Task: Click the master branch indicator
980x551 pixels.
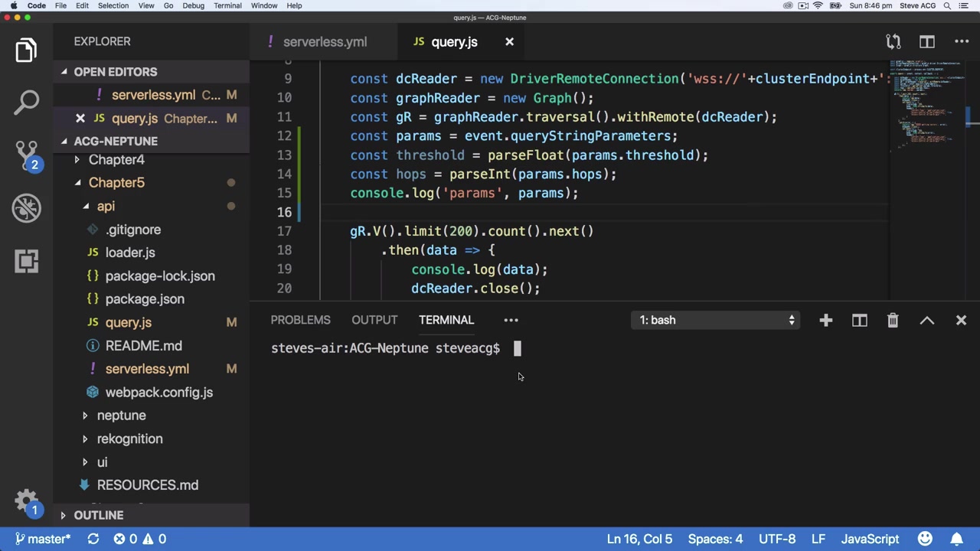Action: click(43, 539)
